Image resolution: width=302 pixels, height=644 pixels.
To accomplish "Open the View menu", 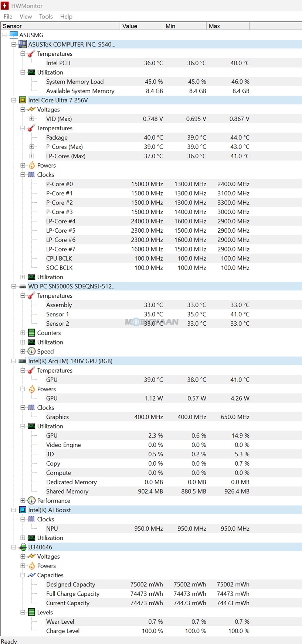I will [x=26, y=16].
